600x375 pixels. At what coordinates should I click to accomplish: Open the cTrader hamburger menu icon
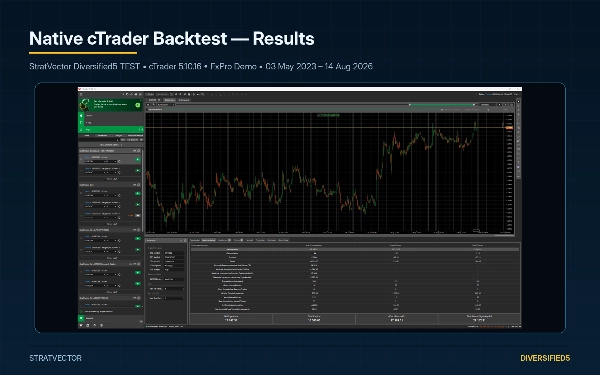81,94
